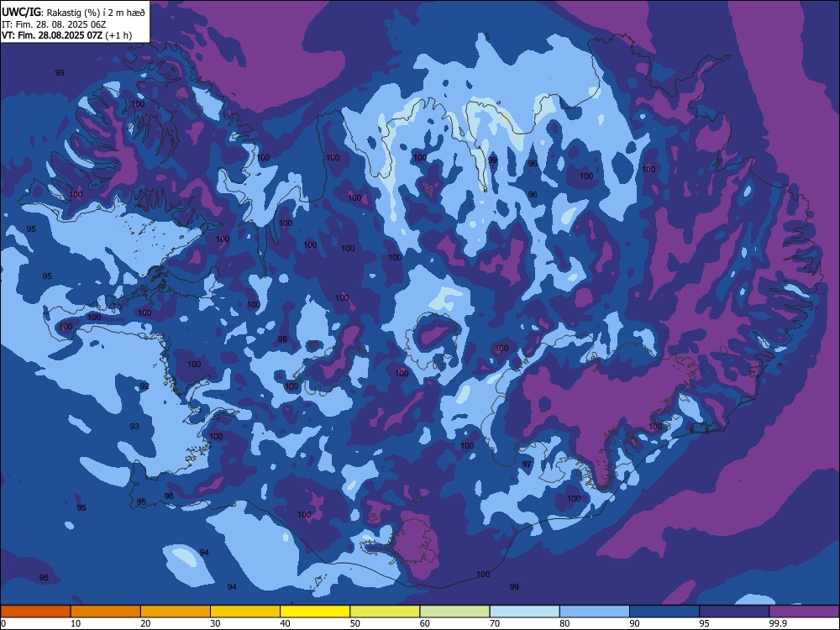Click the '60' label on the color scale

[x=425, y=623]
